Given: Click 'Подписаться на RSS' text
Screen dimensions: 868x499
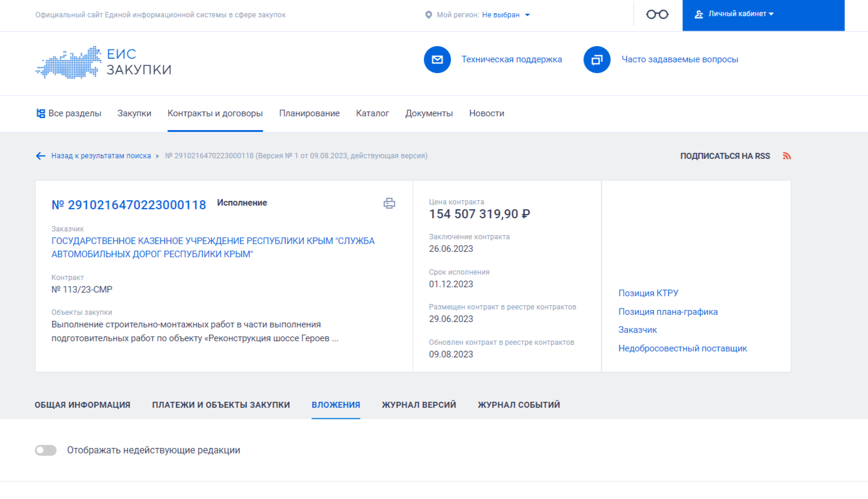Looking at the screenshot, I should coord(725,156).
